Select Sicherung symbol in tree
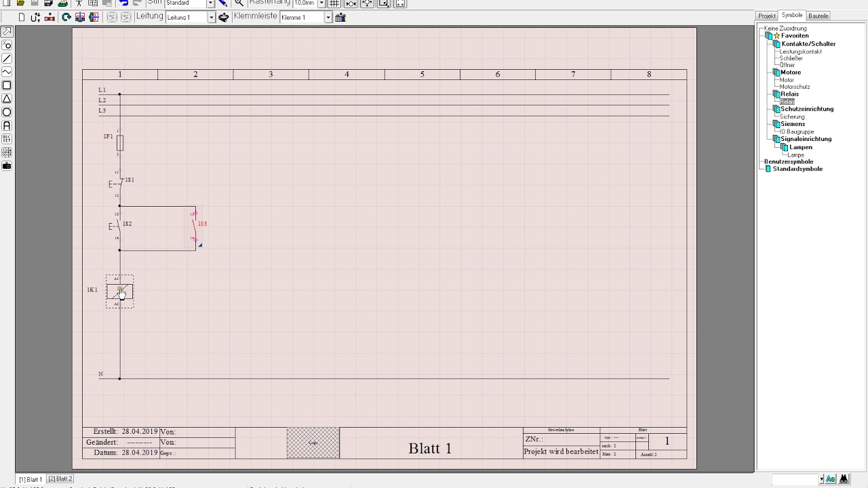 pos(792,117)
